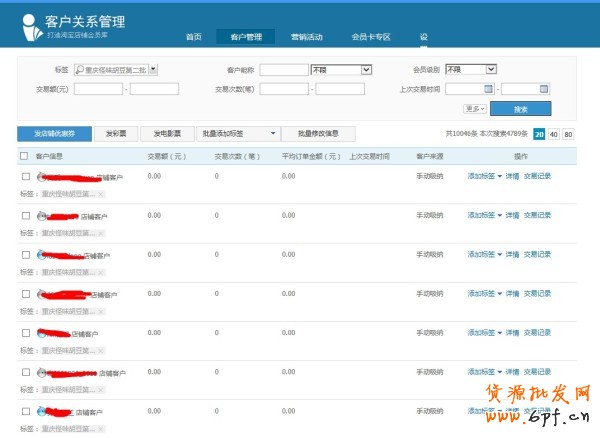The width and height of the screenshot is (600, 438).
Task: Open 详情 link for the first customer
Action: click(512, 176)
